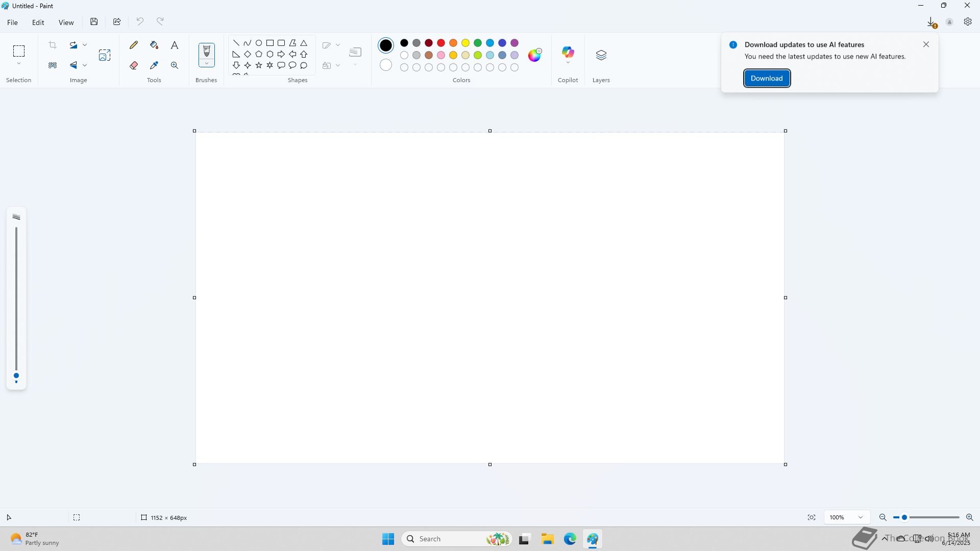Open the zoom percentage 100% combo box
Screen dimensions: 980x551
tap(847, 517)
